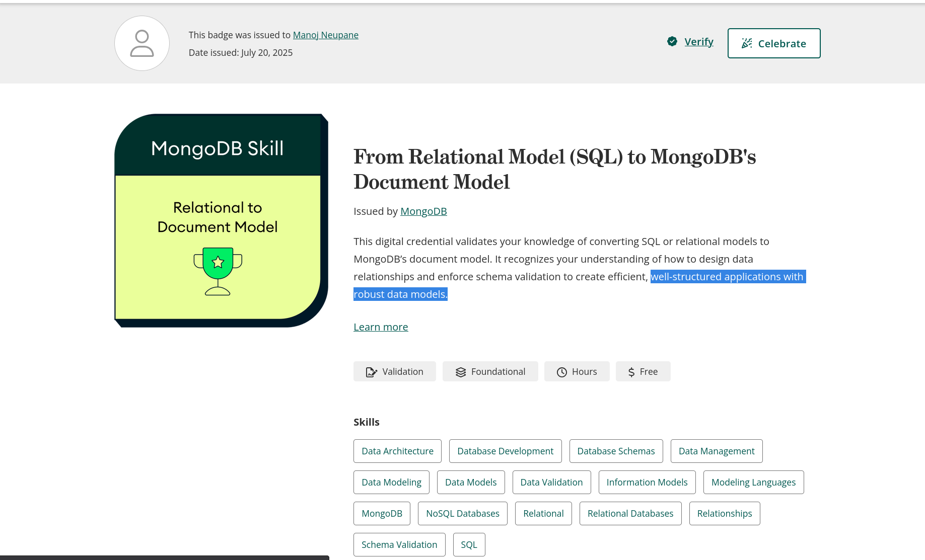Open the Schema Validation skill tag
This screenshot has height=560, width=925.
[399, 545]
